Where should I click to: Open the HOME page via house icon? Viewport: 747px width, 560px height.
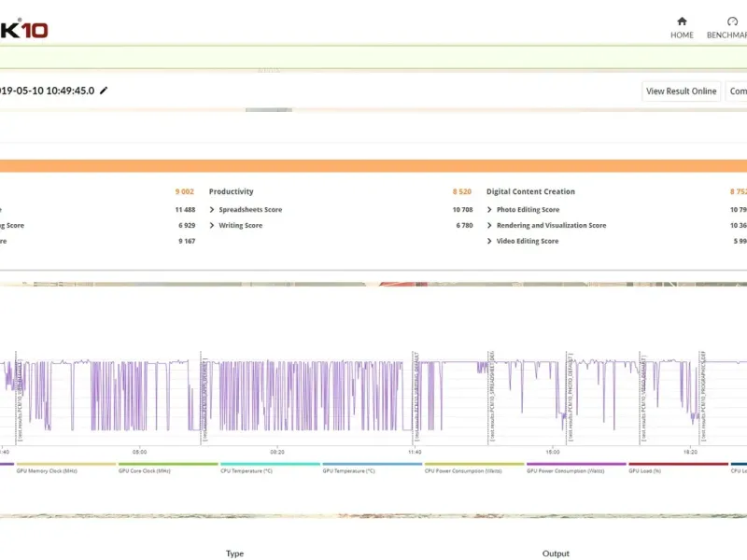(682, 21)
